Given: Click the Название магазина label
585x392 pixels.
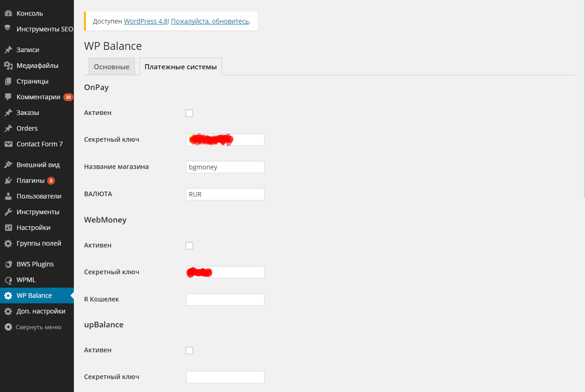Looking at the screenshot, I should tap(116, 167).
